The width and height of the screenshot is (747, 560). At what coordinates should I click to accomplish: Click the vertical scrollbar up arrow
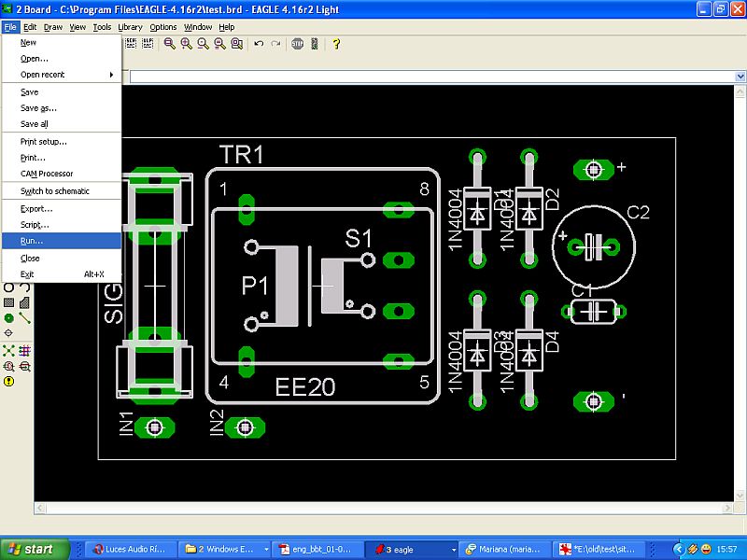tap(740, 91)
